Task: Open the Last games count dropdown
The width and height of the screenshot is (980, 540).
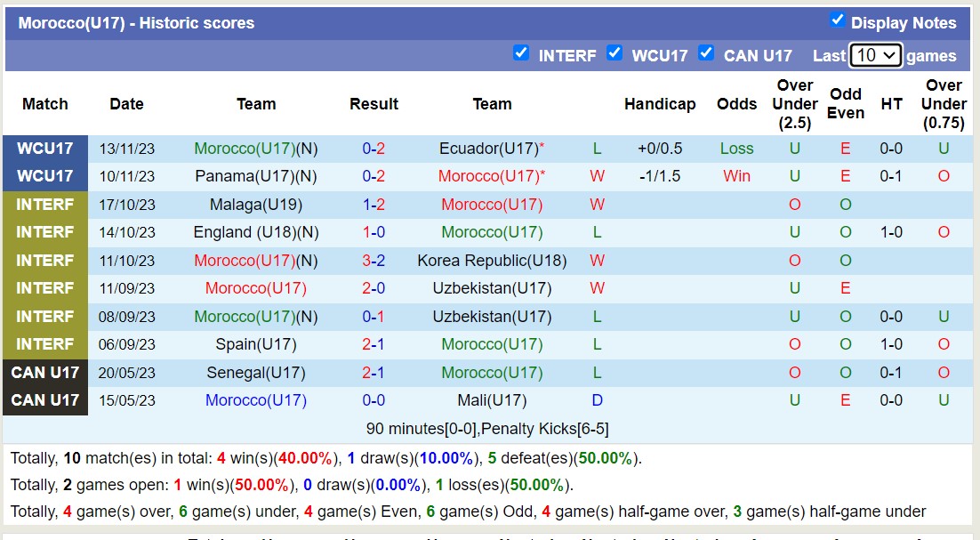Action: click(876, 55)
